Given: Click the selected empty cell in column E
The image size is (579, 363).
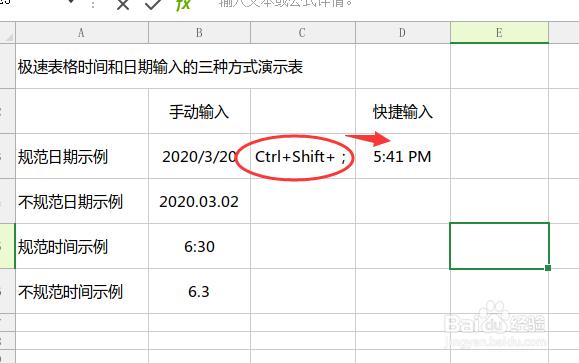Looking at the screenshot, I should click(499, 246).
